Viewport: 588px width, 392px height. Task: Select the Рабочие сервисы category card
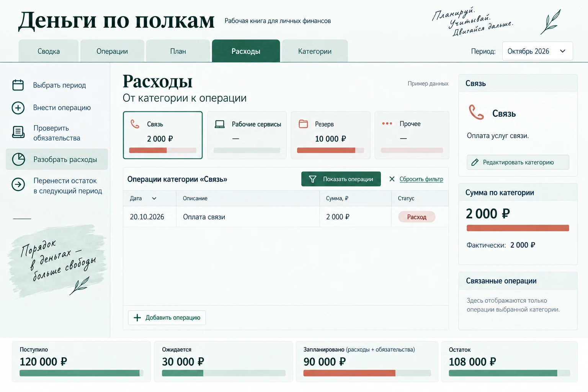pyautogui.click(x=247, y=135)
